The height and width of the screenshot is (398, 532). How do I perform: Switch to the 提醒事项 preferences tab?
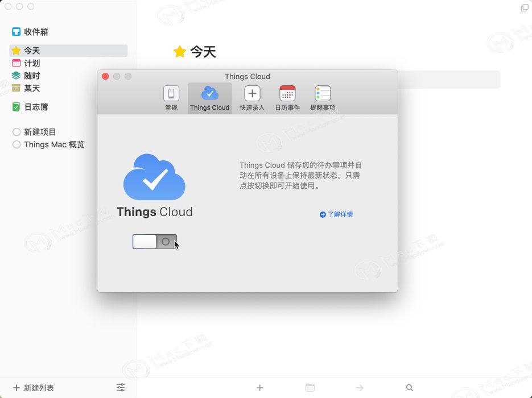coord(323,98)
